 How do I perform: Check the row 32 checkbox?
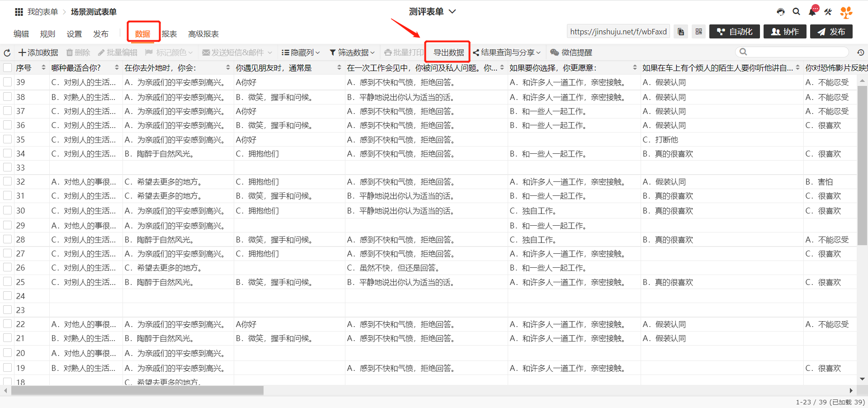click(x=8, y=182)
